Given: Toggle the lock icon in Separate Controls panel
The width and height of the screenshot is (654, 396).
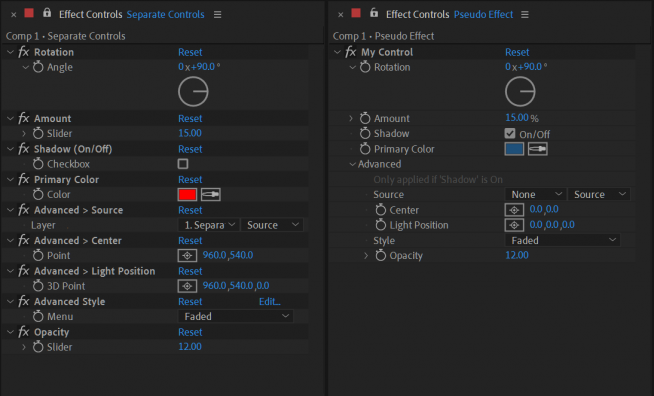Looking at the screenshot, I should pyautogui.click(x=47, y=13).
